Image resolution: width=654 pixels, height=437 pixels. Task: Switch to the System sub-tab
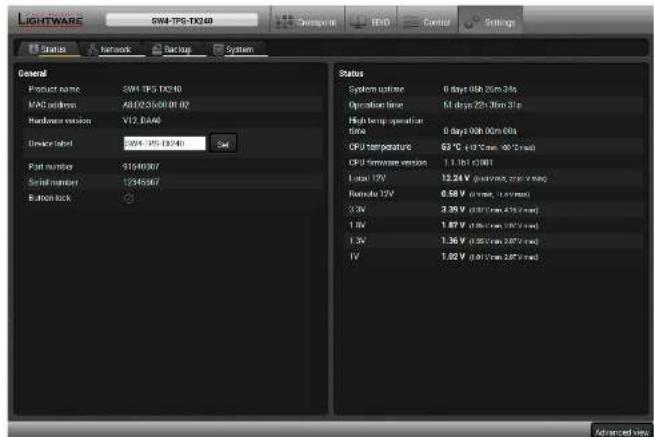click(235, 49)
